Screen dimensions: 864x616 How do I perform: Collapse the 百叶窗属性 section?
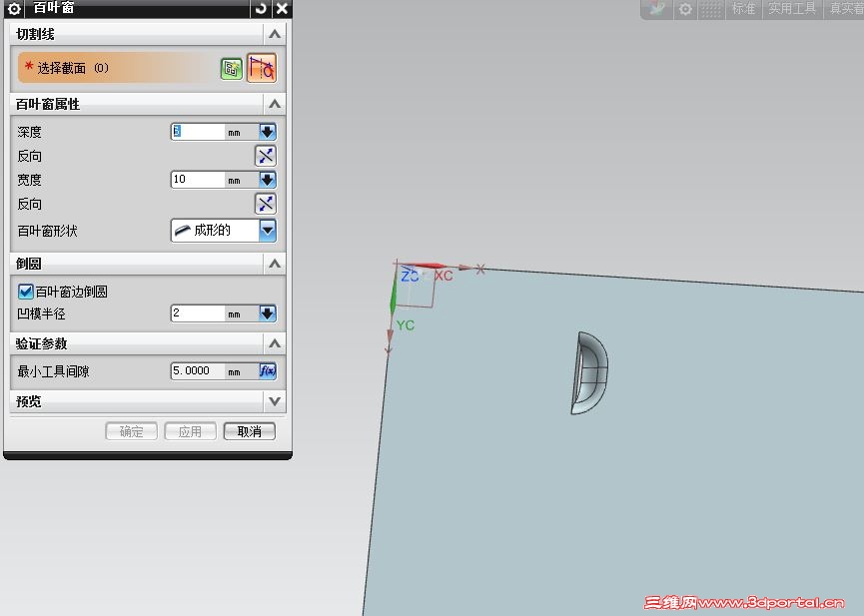(275, 104)
